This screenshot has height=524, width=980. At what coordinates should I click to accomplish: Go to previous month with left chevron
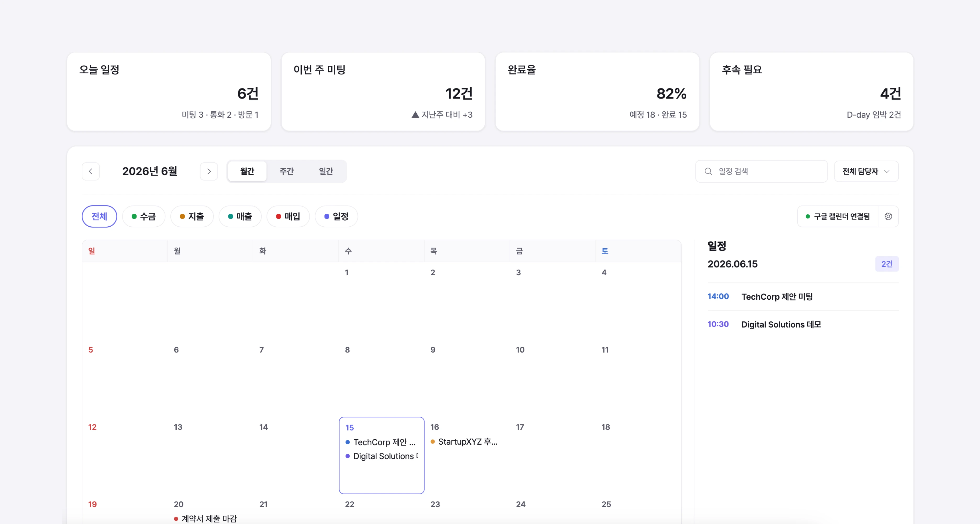tap(91, 171)
